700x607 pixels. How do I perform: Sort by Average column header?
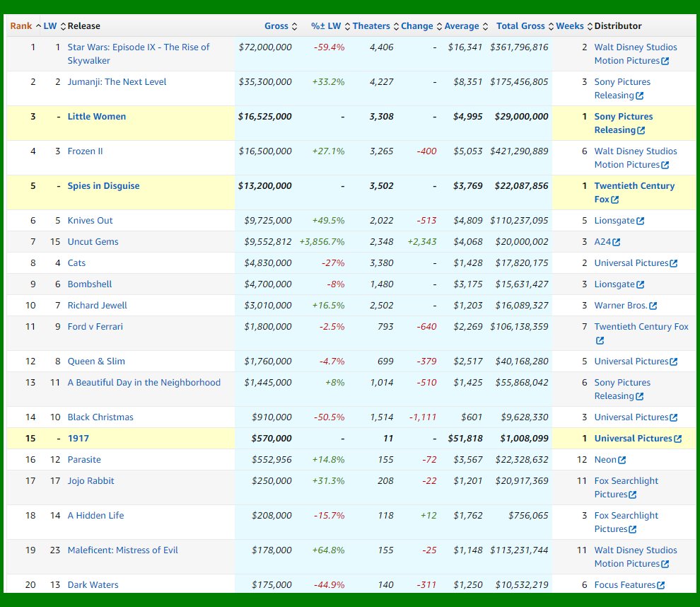(462, 26)
